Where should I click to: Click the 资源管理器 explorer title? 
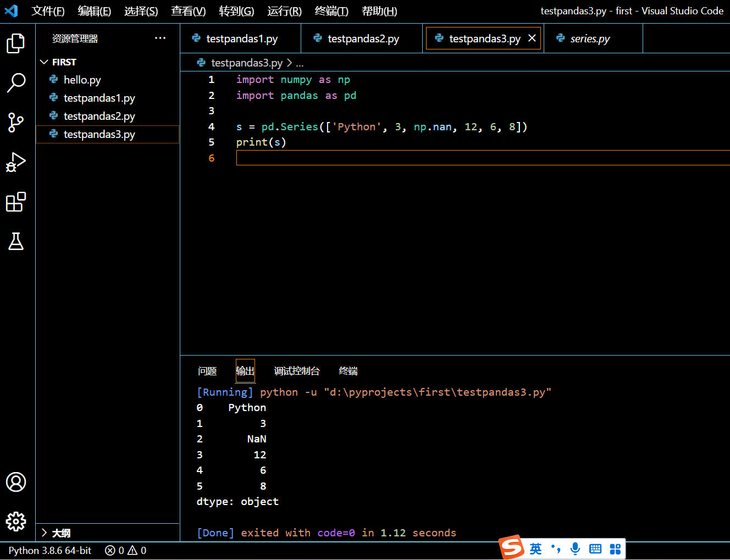click(75, 38)
